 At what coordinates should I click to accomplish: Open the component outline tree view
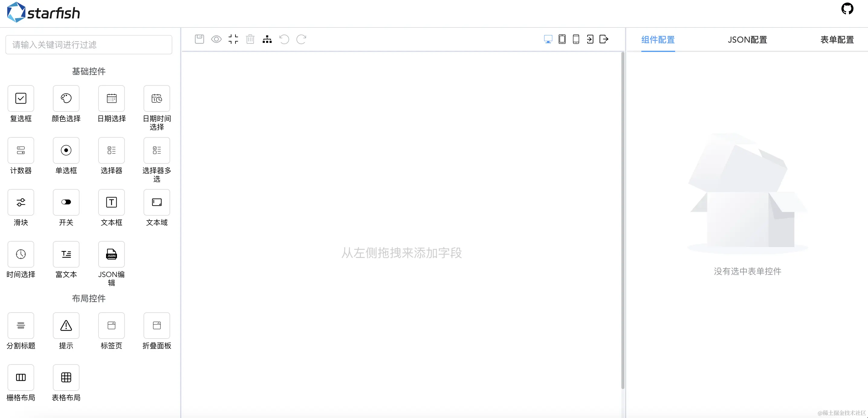(x=267, y=39)
